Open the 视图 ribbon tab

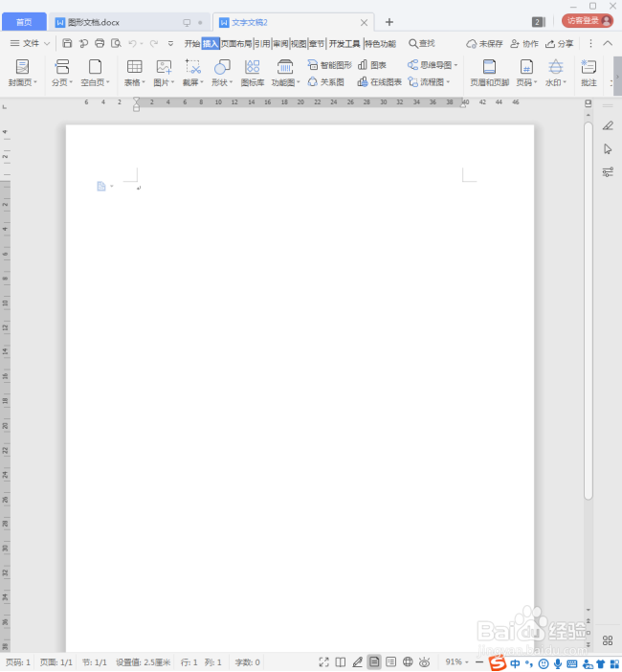click(299, 44)
